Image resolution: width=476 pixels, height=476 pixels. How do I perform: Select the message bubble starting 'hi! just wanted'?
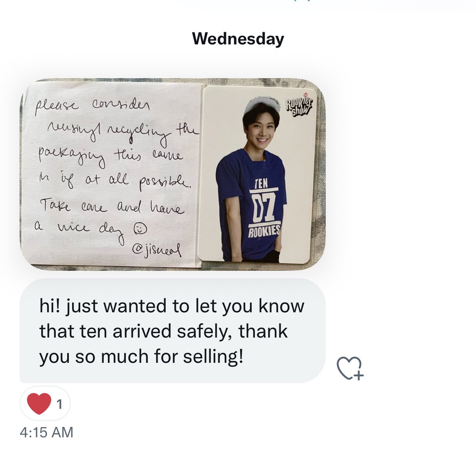click(x=172, y=331)
